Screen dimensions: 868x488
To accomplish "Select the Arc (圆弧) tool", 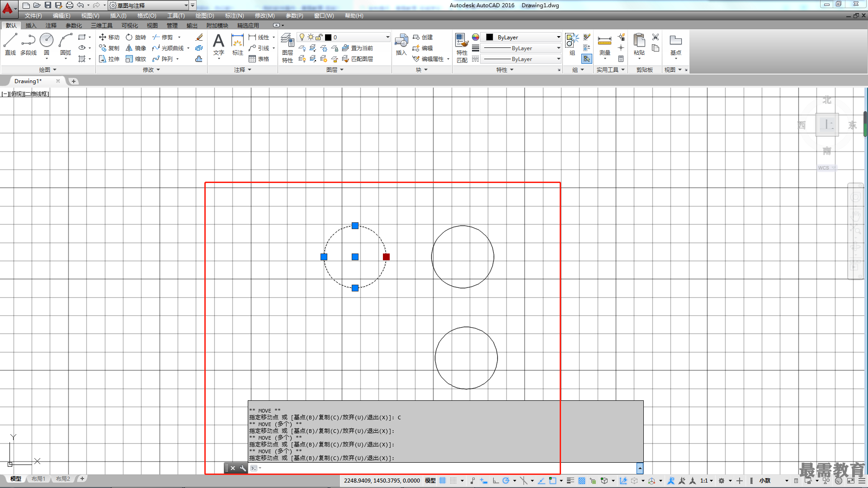I will [x=66, y=44].
